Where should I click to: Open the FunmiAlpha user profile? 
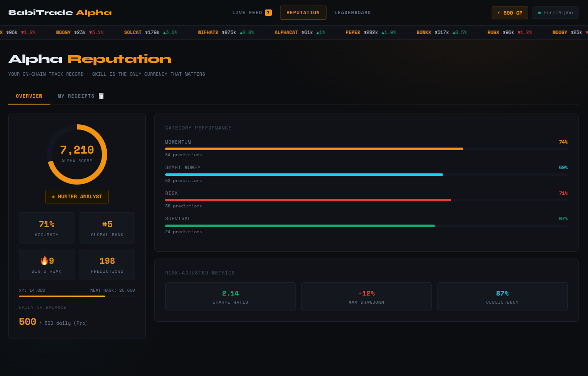tap(555, 13)
